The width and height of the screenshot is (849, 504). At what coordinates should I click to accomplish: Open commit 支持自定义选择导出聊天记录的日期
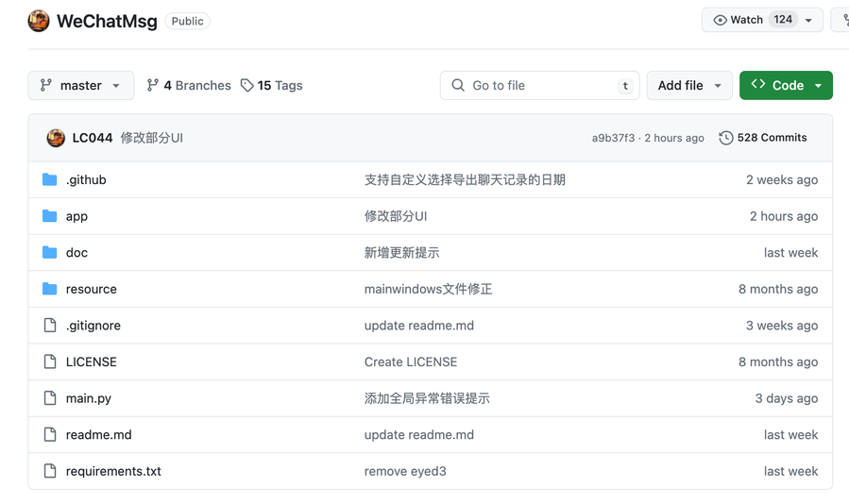click(x=466, y=179)
